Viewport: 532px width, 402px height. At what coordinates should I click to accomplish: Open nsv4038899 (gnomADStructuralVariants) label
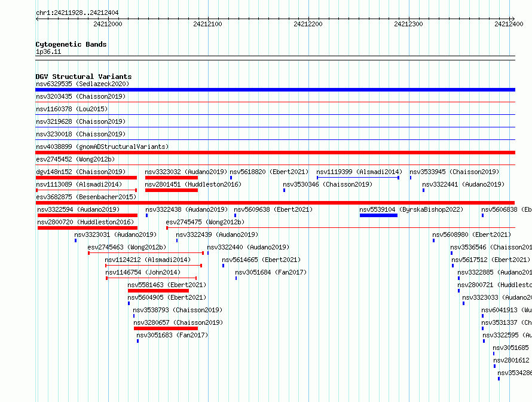(102, 147)
